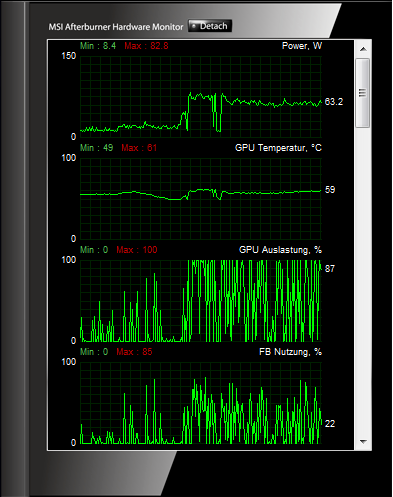Click the Max : 100 GPU usage value
393x497 pixels.
(137, 250)
